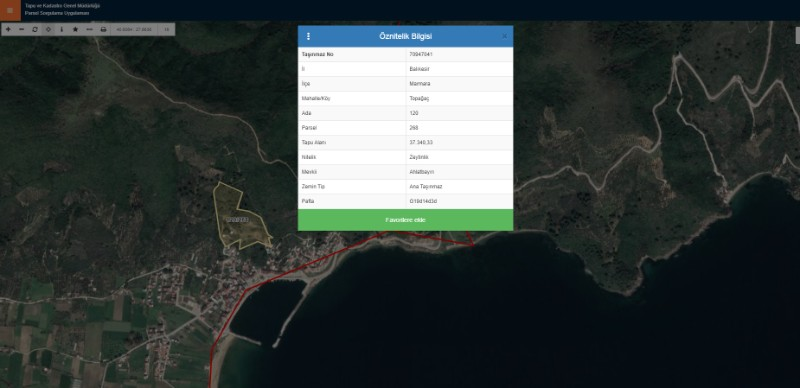800x388 pixels.
Task: Open favorites with the star icon
Action: pos(76,29)
